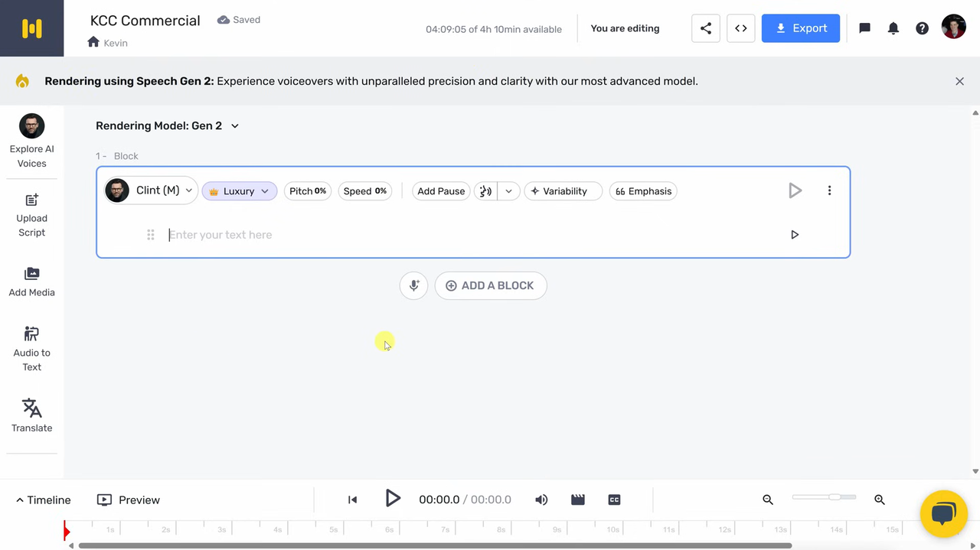Play the sub-block sentence

(795, 235)
